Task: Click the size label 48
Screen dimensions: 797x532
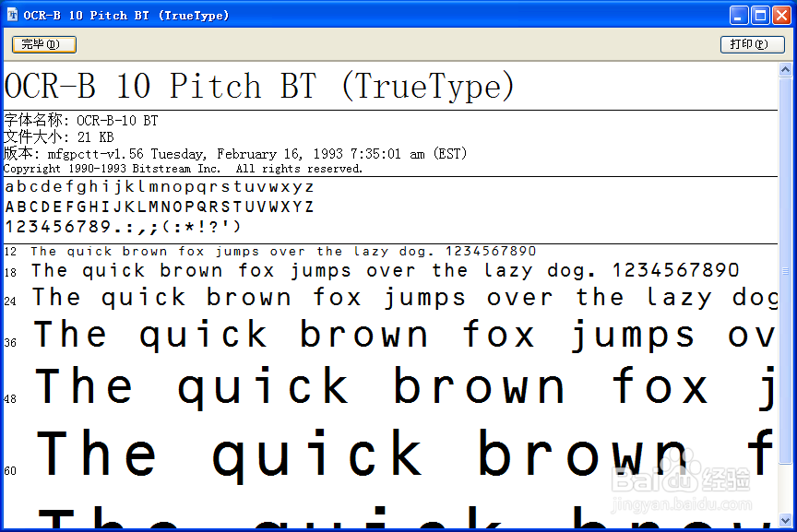Action: 10,399
